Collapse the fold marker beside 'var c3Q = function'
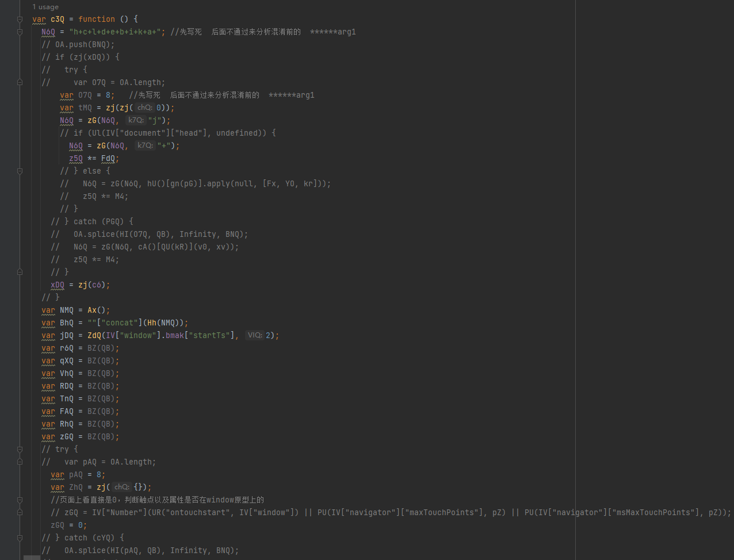The width and height of the screenshot is (734, 560). click(20, 19)
